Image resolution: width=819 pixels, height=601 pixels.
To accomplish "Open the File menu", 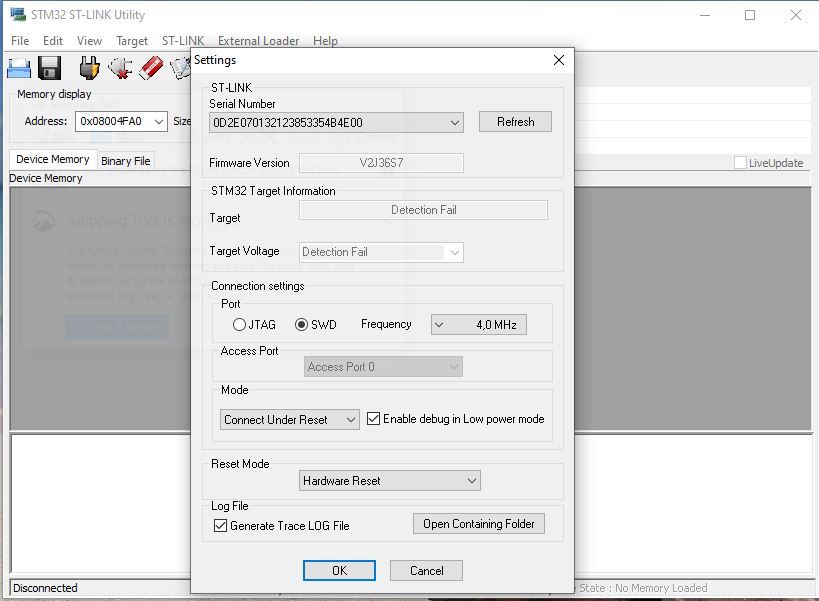I will [x=20, y=41].
